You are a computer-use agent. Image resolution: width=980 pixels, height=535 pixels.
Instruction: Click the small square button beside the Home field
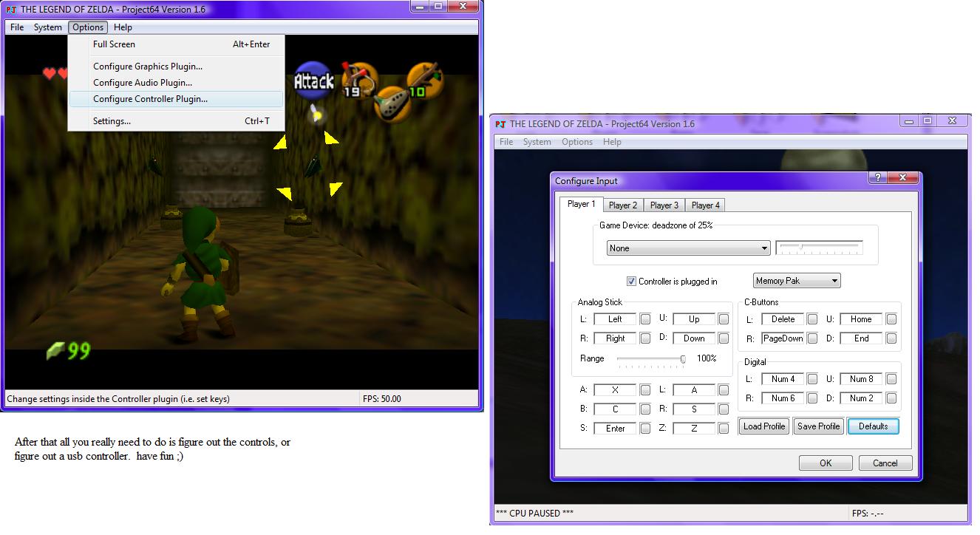point(891,319)
